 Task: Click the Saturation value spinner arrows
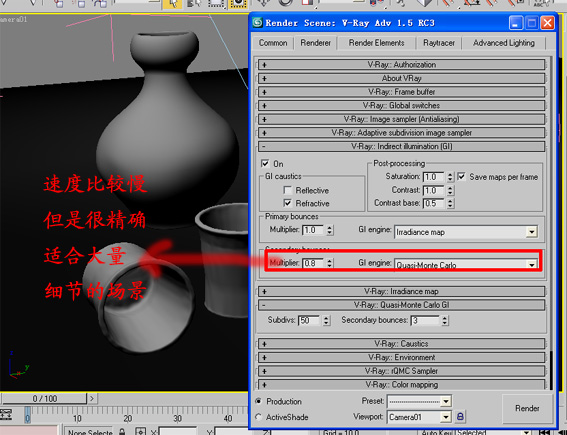click(x=450, y=177)
